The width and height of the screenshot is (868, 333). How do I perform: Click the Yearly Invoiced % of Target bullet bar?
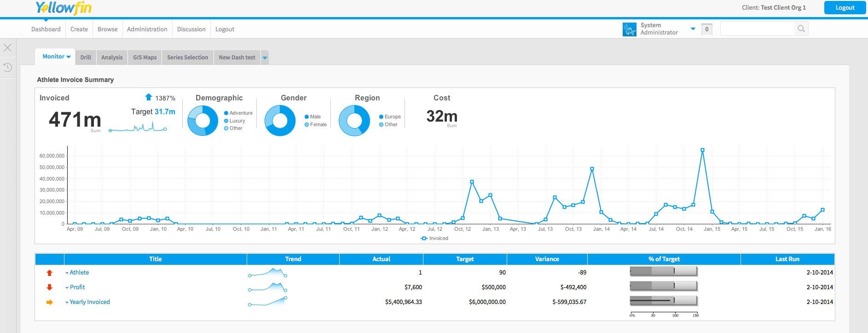click(664, 301)
